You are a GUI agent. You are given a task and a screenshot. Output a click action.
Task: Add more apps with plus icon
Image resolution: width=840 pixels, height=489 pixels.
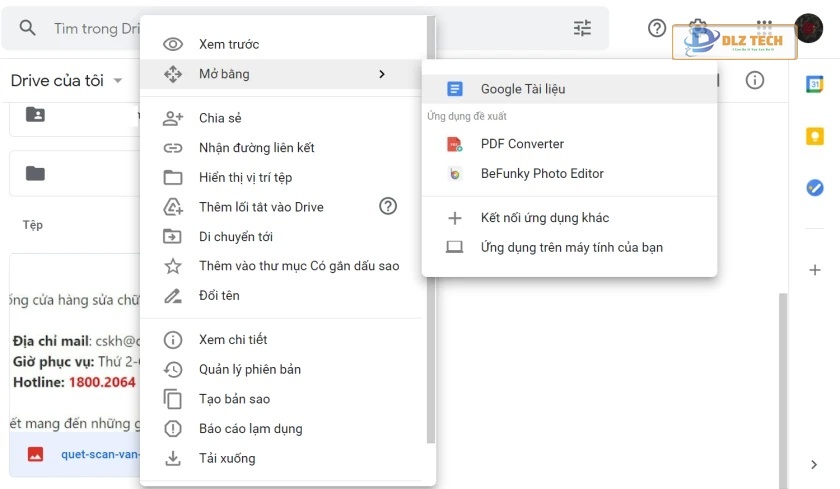point(814,270)
